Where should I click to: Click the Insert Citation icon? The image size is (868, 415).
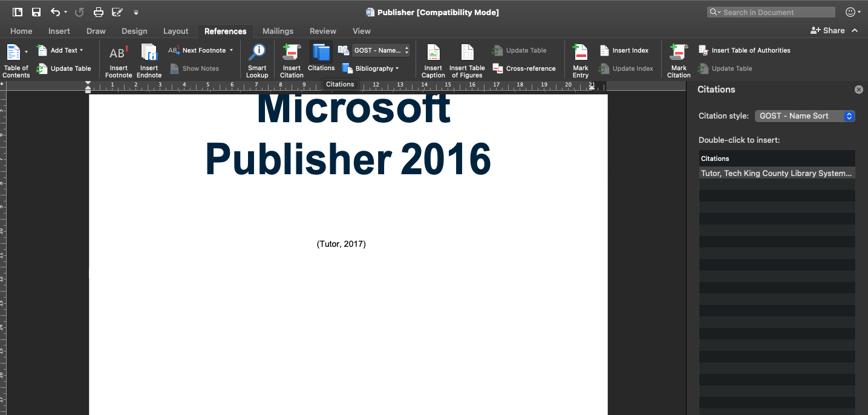(x=292, y=53)
